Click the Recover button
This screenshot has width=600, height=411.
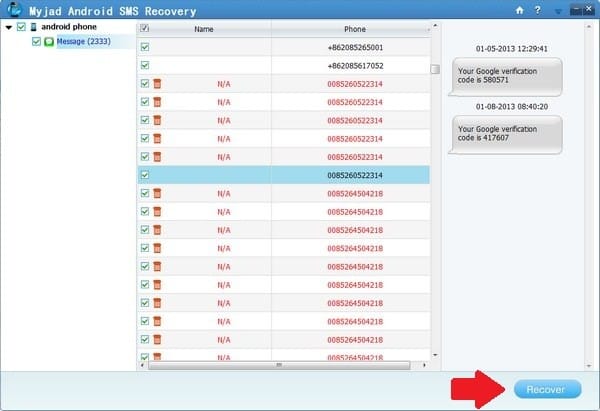point(547,389)
